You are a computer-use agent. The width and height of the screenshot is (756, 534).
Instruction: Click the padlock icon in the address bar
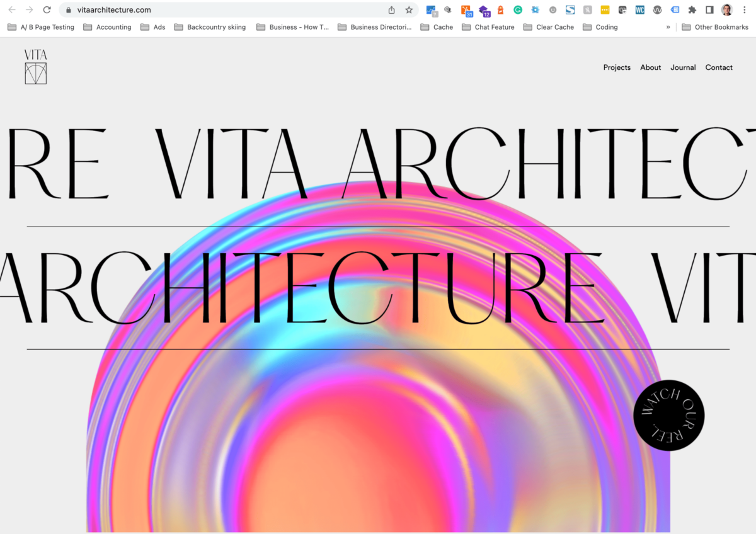[x=67, y=9]
